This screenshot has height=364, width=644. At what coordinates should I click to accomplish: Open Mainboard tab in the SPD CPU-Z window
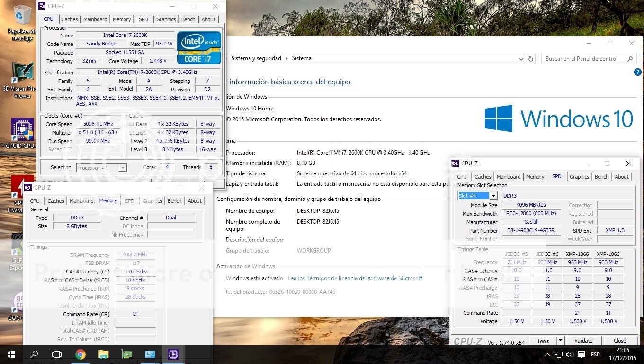[x=509, y=177]
